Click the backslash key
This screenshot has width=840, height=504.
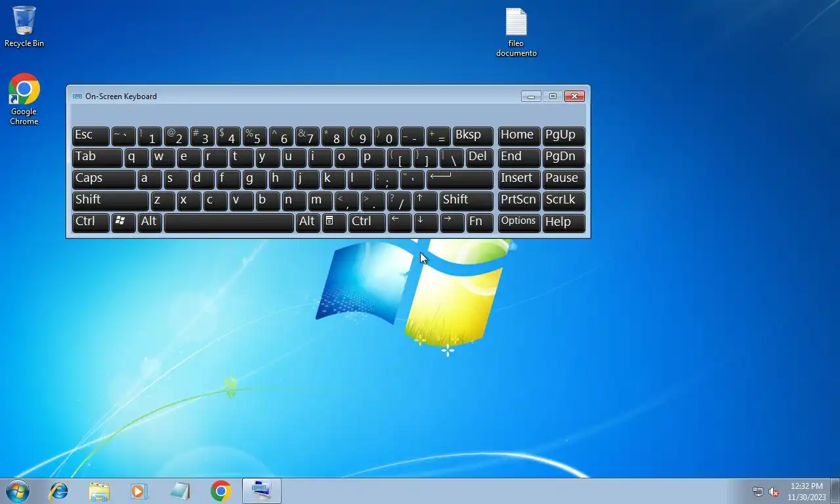(452, 157)
